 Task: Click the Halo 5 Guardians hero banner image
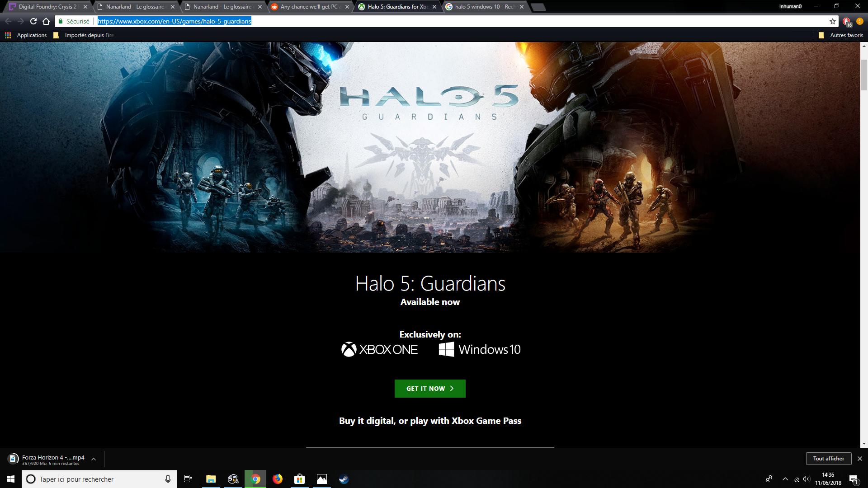coord(430,147)
